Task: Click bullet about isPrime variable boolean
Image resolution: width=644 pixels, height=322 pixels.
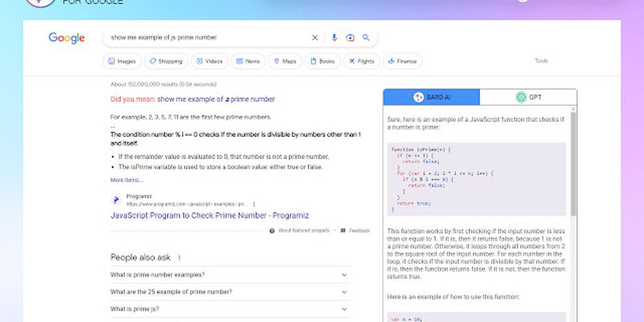Action: (221, 167)
